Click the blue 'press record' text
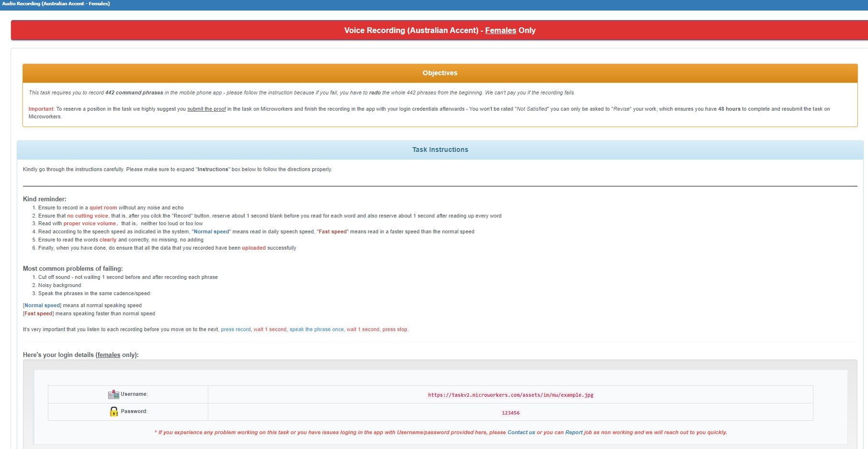This screenshot has width=868, height=449. (236, 329)
